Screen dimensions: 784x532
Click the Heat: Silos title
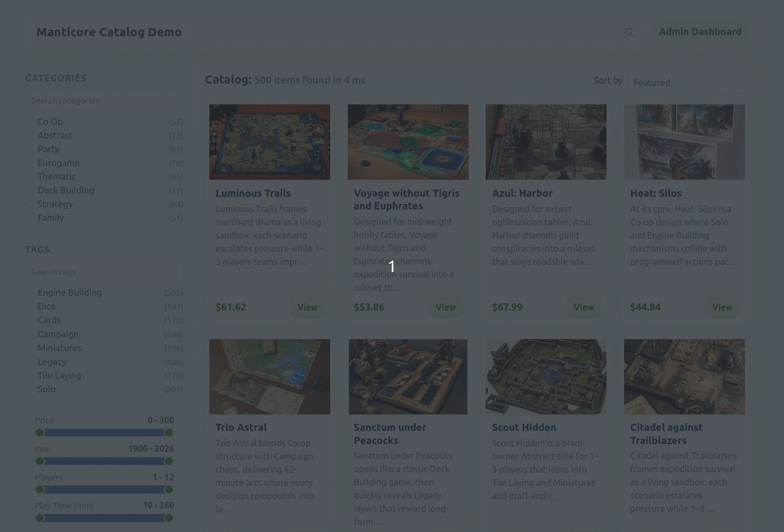pyautogui.click(x=655, y=193)
